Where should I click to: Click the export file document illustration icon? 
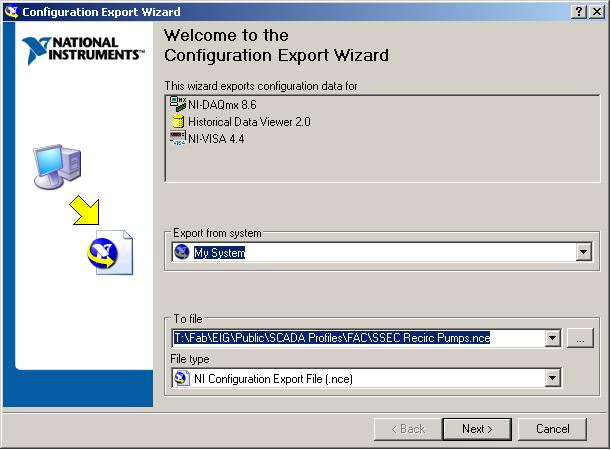click(110, 252)
